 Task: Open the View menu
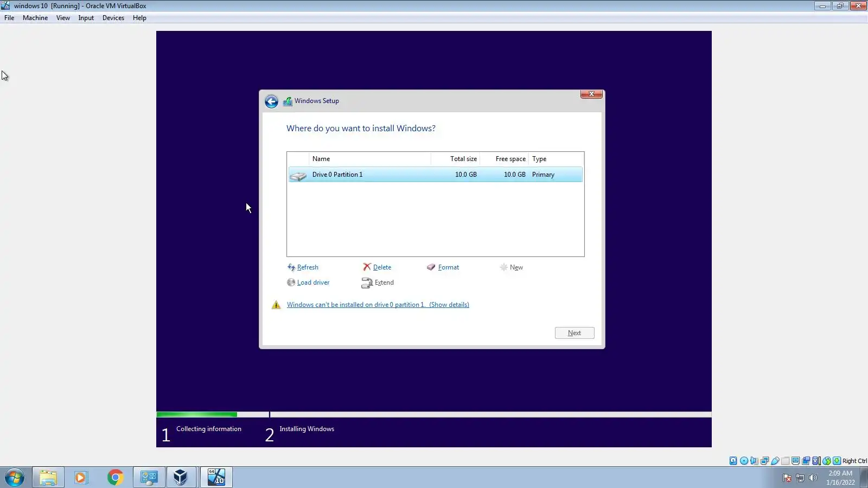[x=63, y=18]
